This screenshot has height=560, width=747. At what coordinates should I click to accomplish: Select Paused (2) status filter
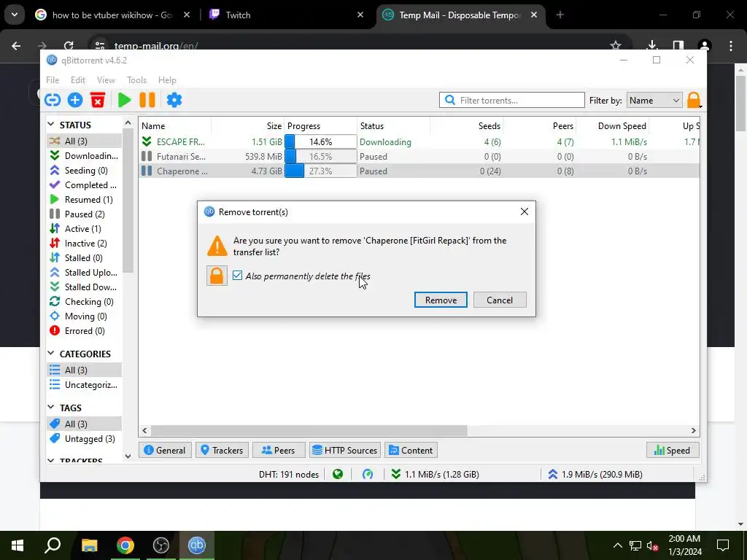tap(85, 214)
